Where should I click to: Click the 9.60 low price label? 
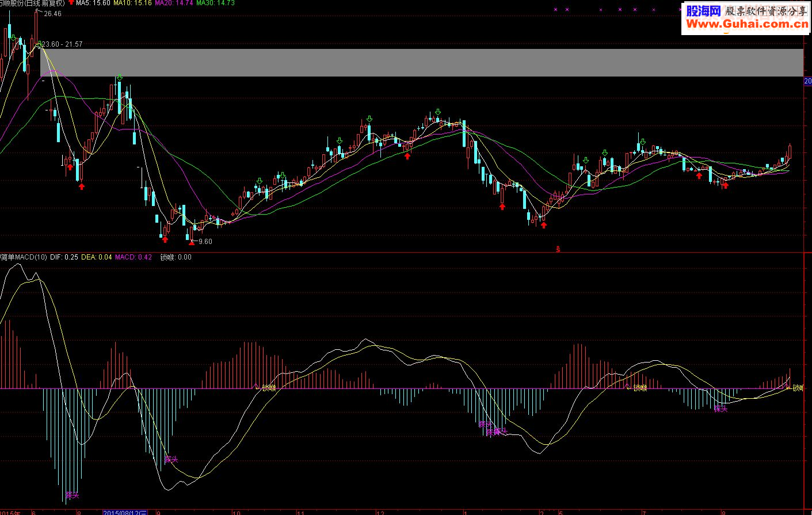pos(205,242)
